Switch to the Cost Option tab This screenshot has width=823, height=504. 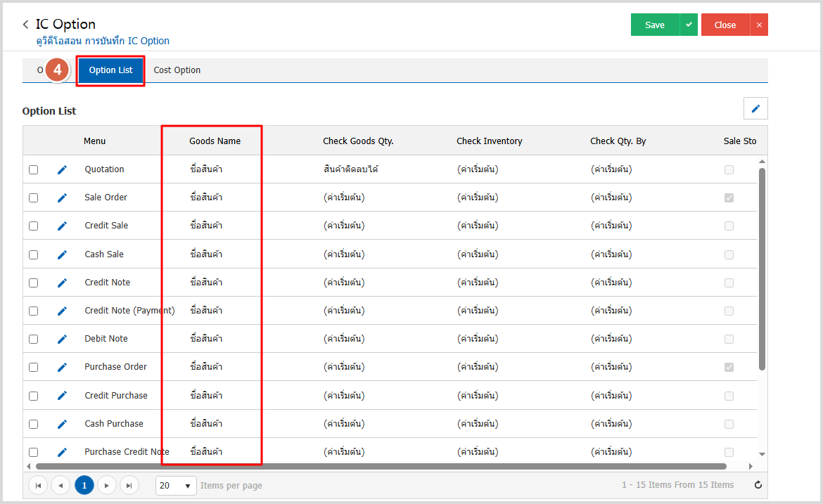[177, 70]
